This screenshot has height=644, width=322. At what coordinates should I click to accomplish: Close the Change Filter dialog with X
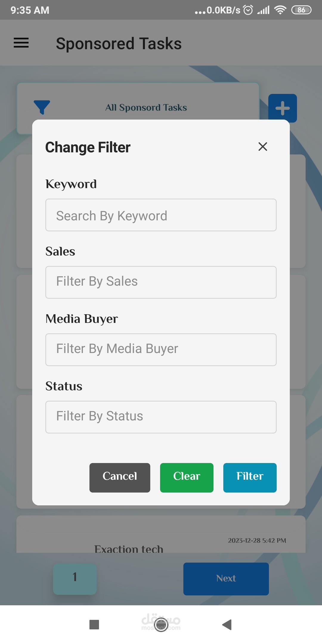[x=263, y=146]
